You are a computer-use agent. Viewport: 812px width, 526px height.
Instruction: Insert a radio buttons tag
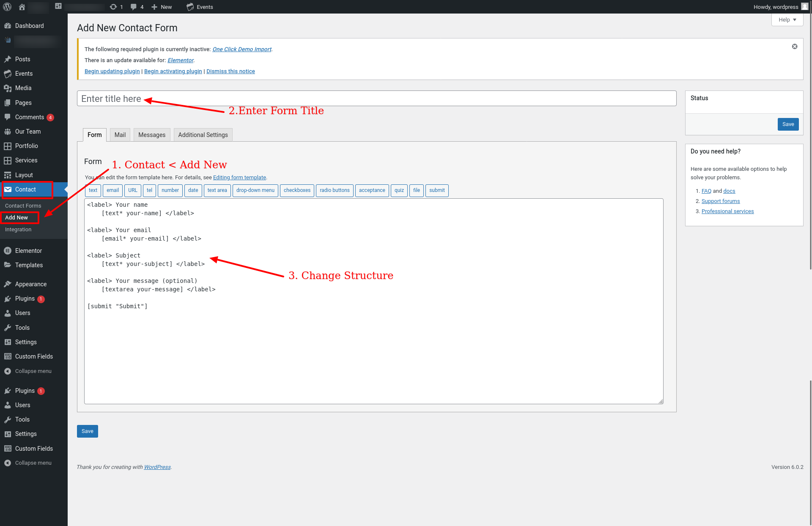click(x=335, y=190)
